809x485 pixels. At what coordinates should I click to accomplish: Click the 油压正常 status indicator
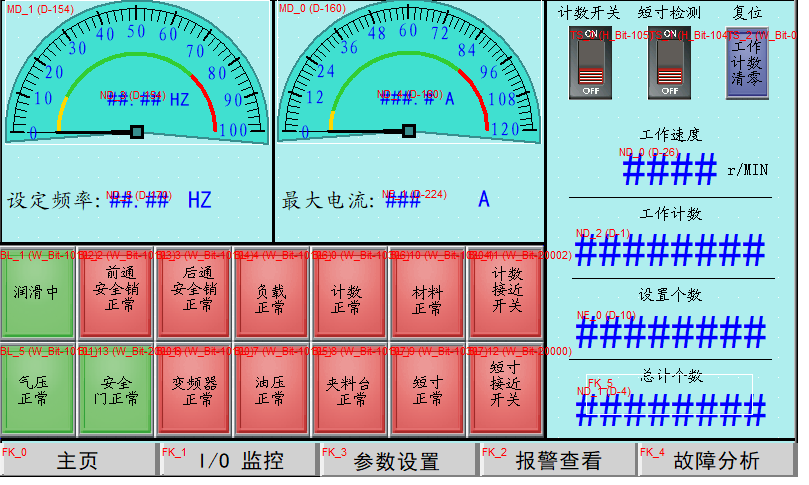point(271,390)
